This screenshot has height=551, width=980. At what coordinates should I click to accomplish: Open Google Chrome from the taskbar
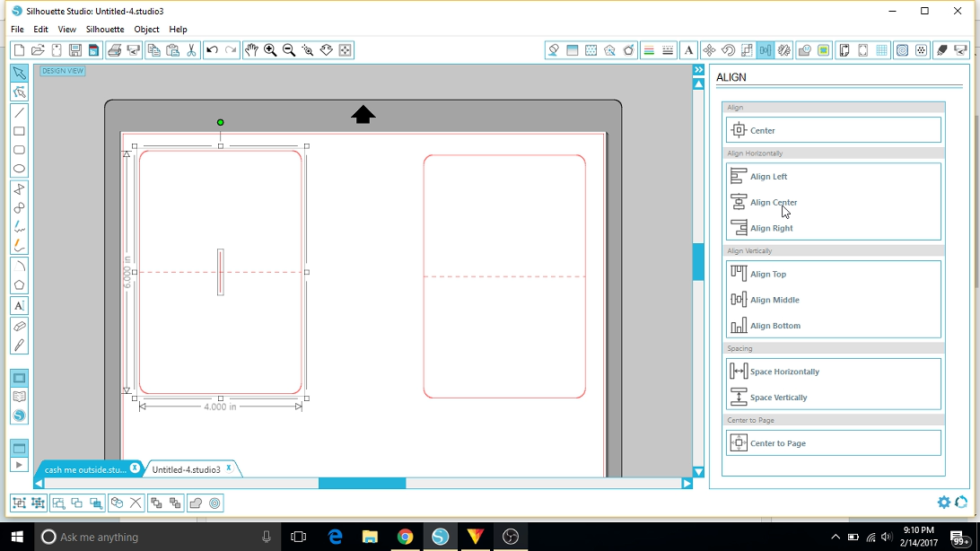coord(405,537)
